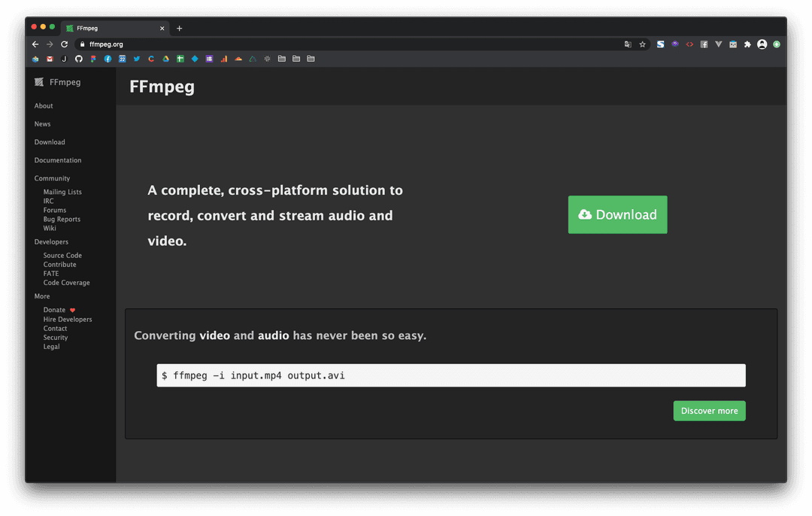812x516 pixels.
Task: Expand the More sidebar section
Action: coord(41,296)
